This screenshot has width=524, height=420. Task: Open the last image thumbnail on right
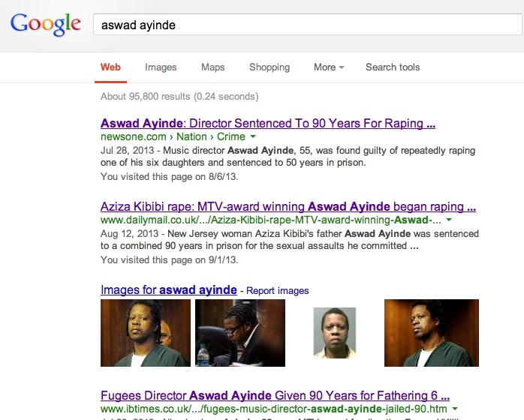tap(432, 333)
